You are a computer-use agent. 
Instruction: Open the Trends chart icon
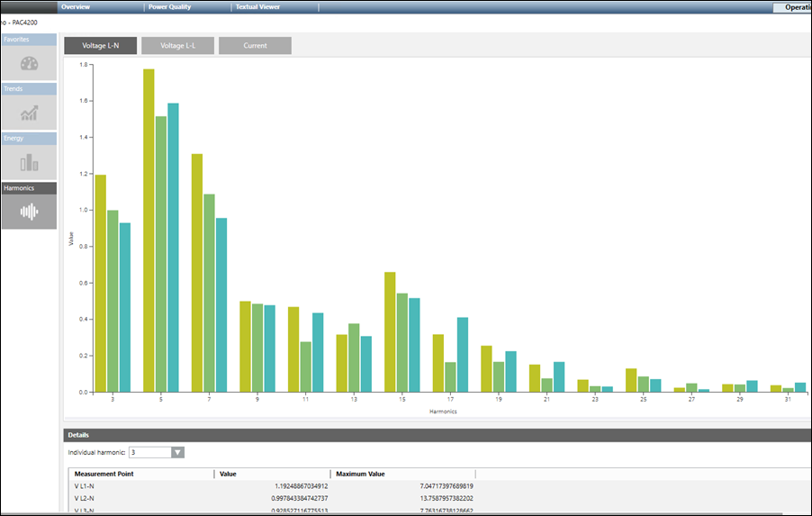(29, 112)
